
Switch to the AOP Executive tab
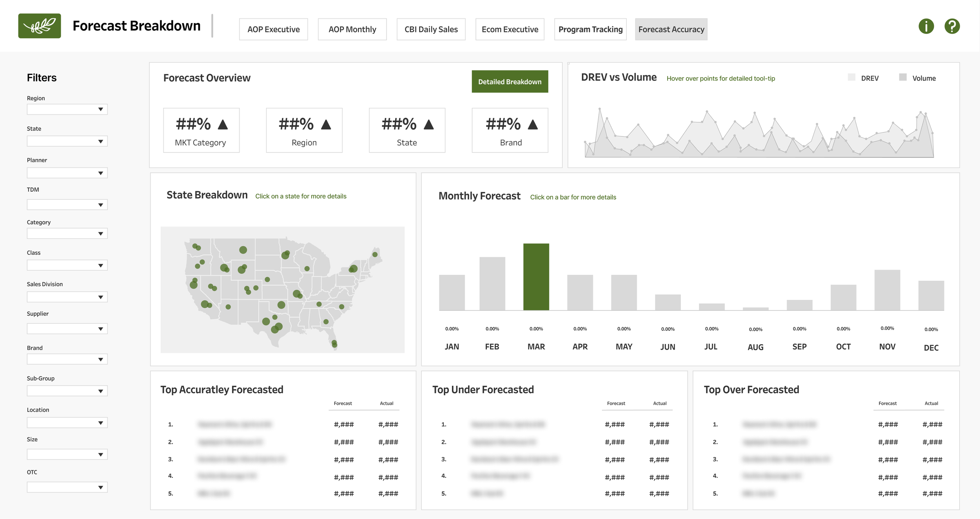click(273, 29)
